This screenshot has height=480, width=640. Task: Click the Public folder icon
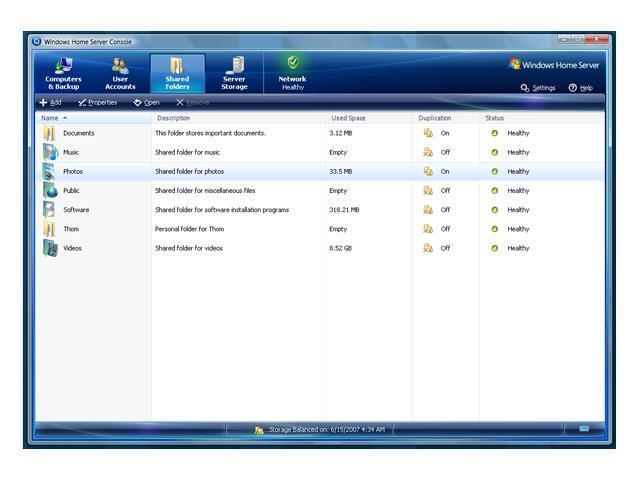pyautogui.click(x=50, y=191)
